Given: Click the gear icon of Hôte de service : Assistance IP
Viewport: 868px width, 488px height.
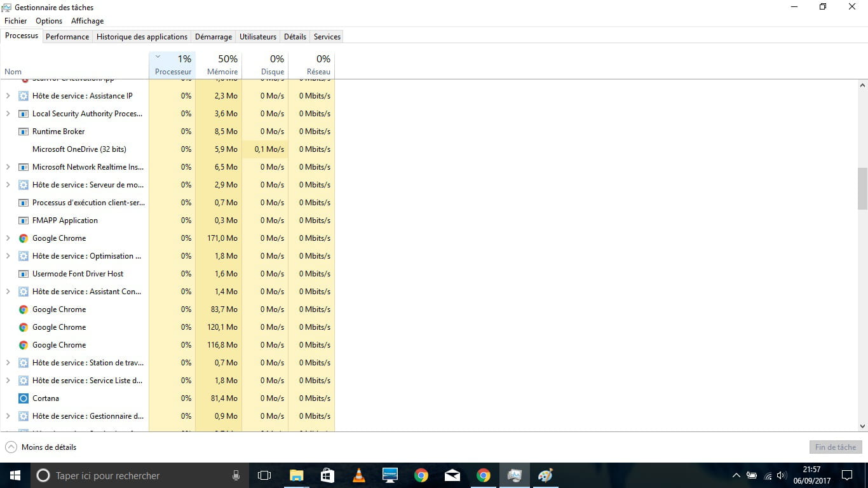Looking at the screenshot, I should 24,96.
